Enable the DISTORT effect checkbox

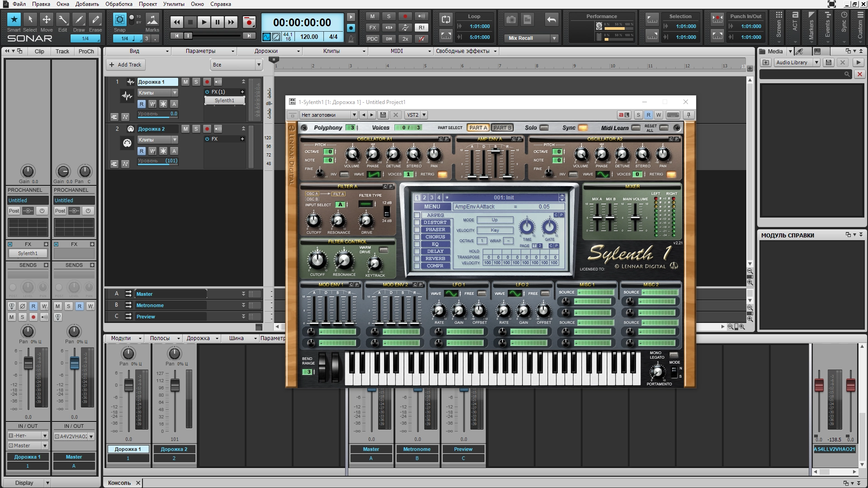(x=417, y=223)
